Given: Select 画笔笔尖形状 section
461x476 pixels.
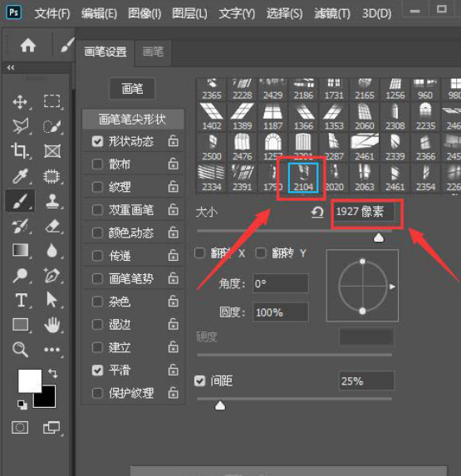Looking at the screenshot, I should click(x=133, y=120).
